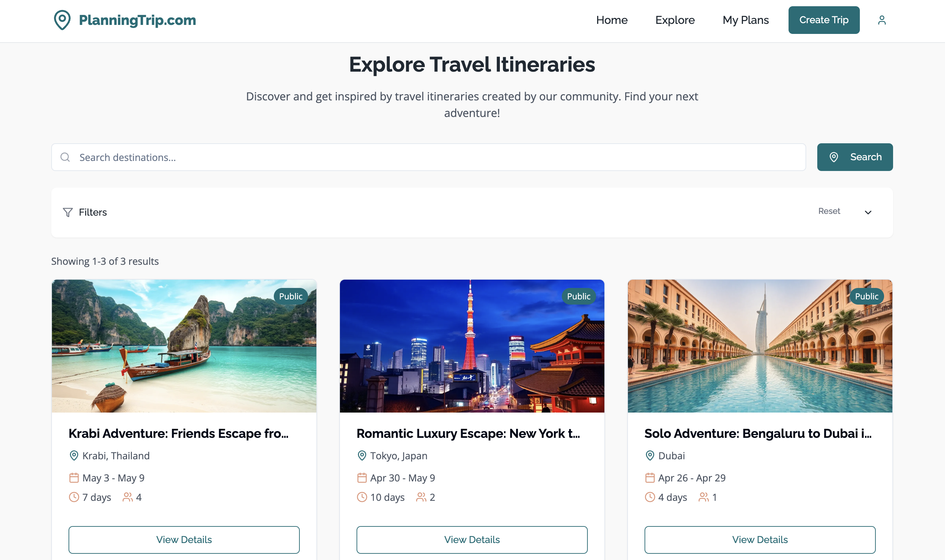The image size is (945, 560).
Task: Go to My Plans page
Action: [x=745, y=20]
